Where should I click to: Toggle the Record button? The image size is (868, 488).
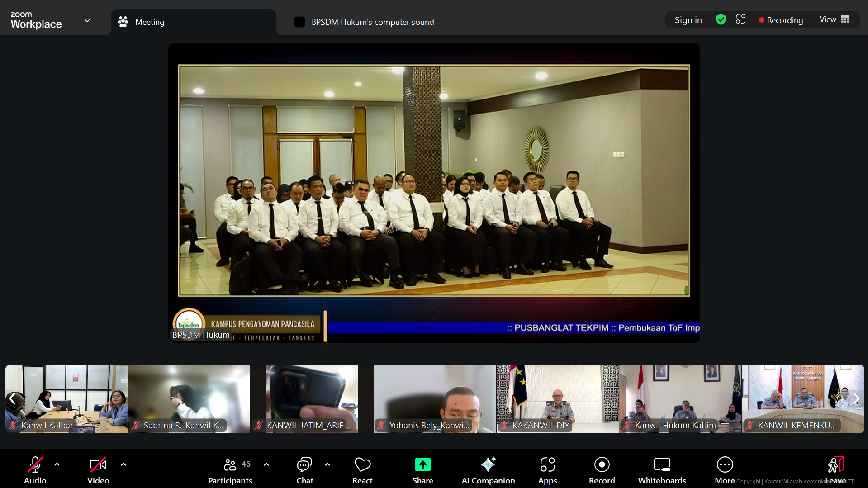(602, 470)
